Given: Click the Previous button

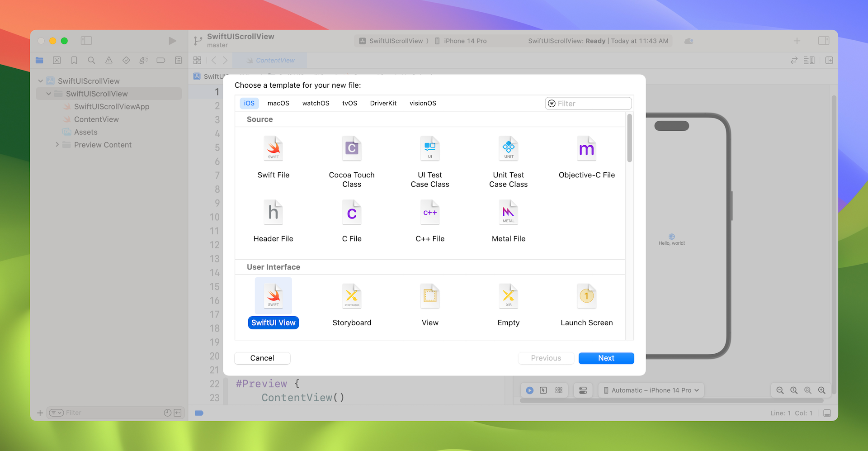Looking at the screenshot, I should point(546,358).
